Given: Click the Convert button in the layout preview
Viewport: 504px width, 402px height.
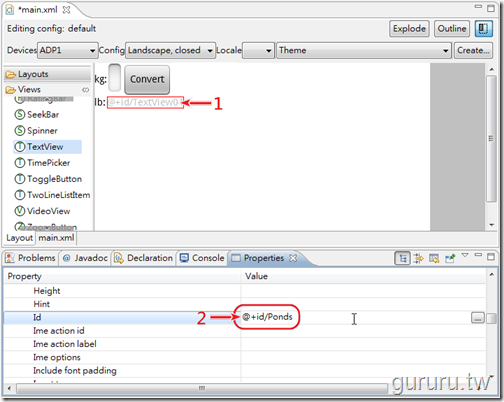Looking at the screenshot, I should [x=147, y=79].
